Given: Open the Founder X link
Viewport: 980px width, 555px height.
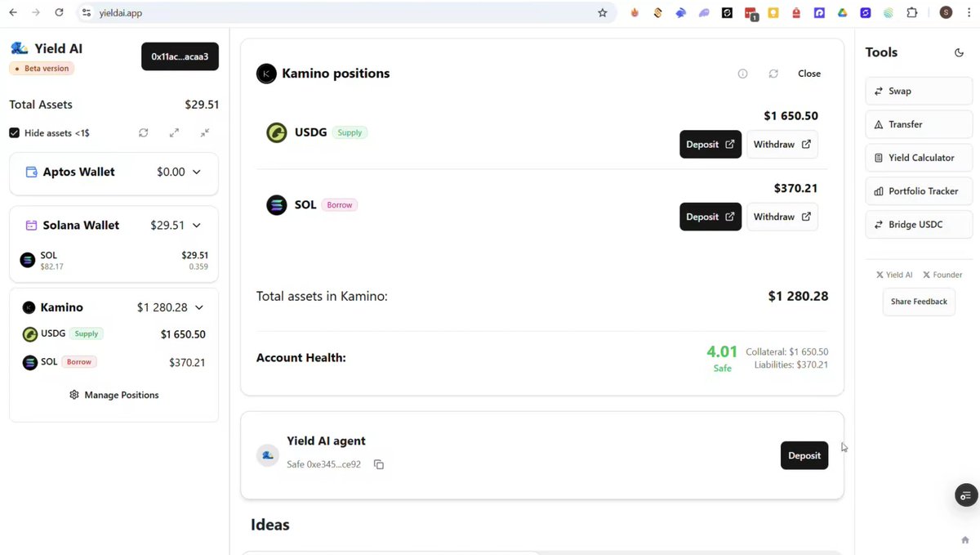Looking at the screenshot, I should pyautogui.click(x=942, y=275).
